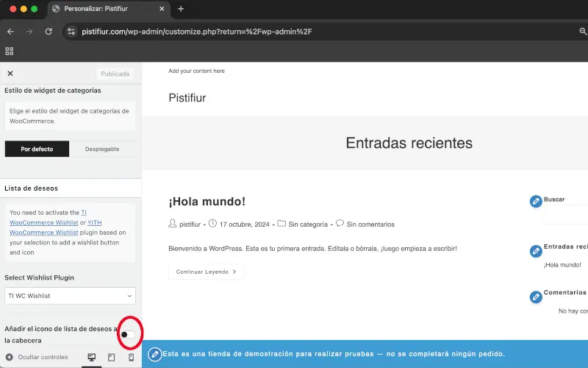Click the Ocultar controles collapse icon
Screen dimensions: 588x368
(x=10, y=357)
